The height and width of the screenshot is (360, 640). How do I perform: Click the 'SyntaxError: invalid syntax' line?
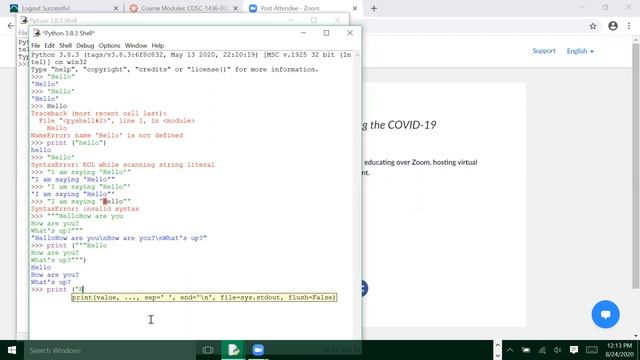click(85, 209)
